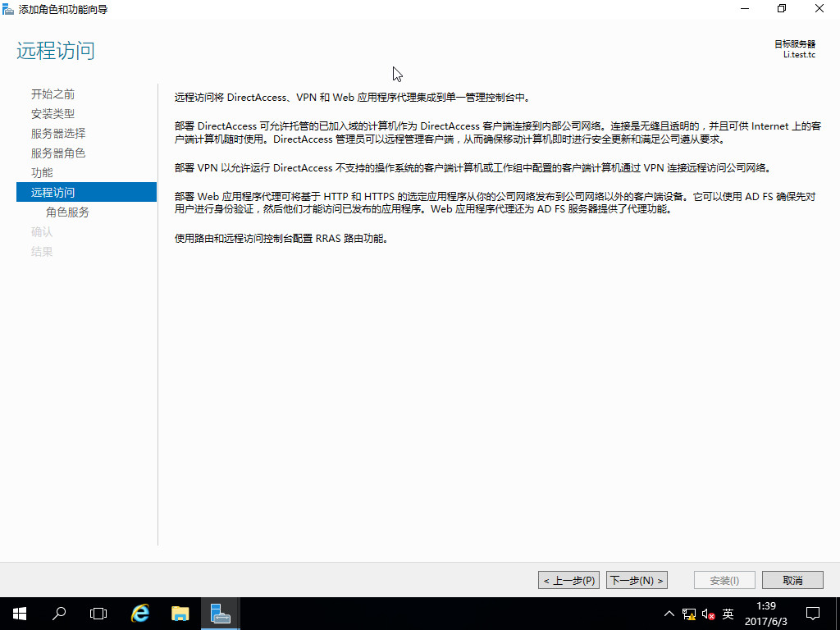Image resolution: width=840 pixels, height=630 pixels.
Task: Cancel wizard with 取消 button
Action: (x=792, y=580)
